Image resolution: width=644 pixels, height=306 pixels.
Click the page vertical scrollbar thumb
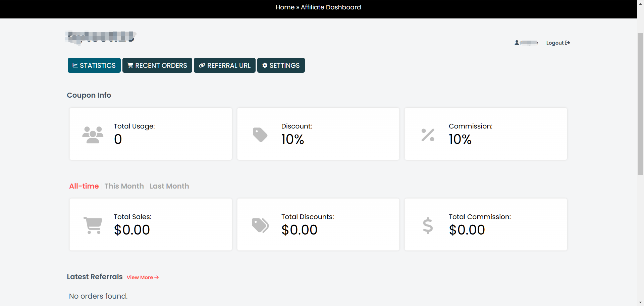coord(640,103)
